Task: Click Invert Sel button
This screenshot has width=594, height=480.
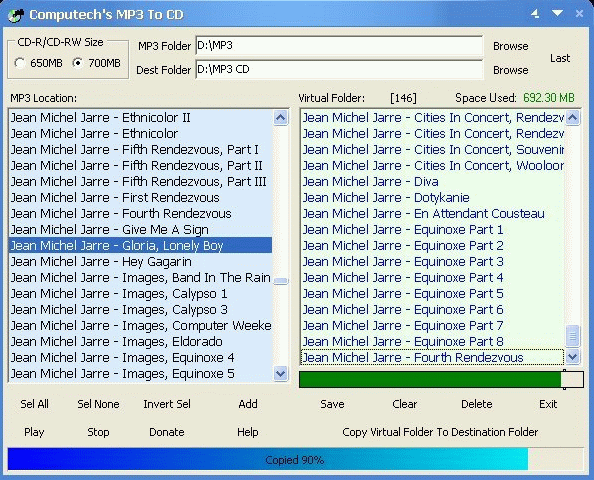Action: pos(167,404)
